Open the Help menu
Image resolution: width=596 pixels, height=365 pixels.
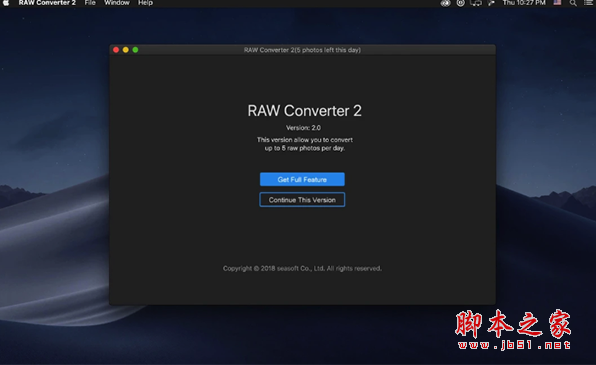point(146,3)
